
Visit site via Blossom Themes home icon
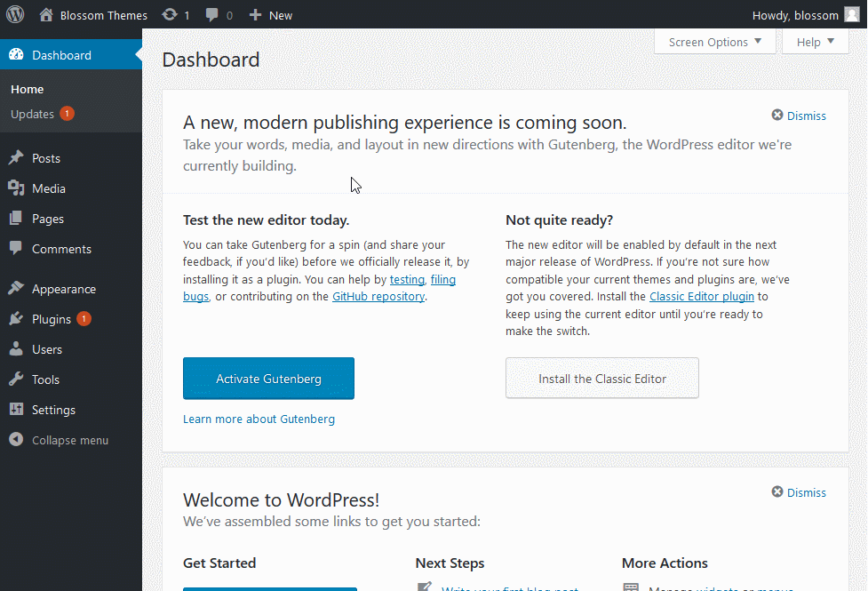tap(46, 15)
